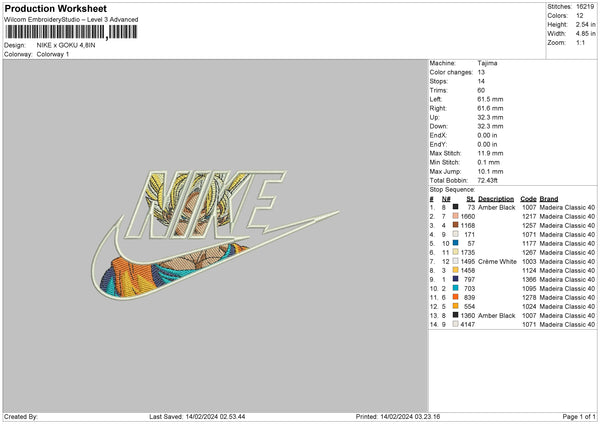Click the N# column header
600x424 pixels.
click(446, 199)
